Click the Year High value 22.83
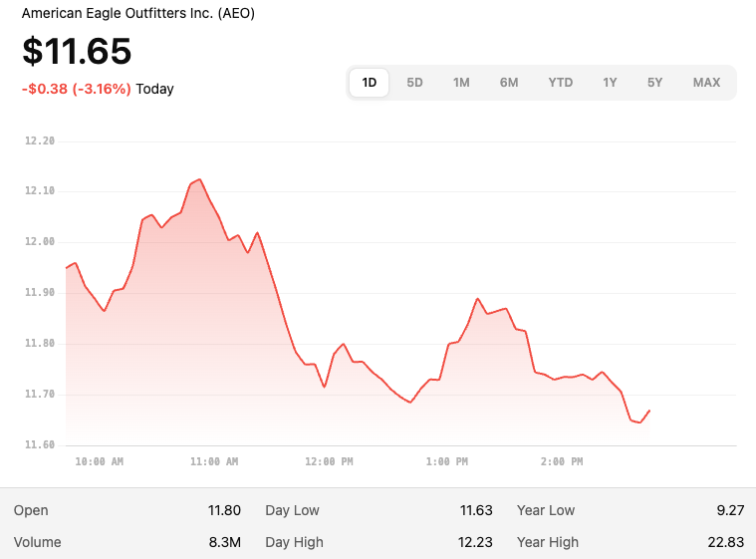Screen dimensions: 756x559 [726, 542]
